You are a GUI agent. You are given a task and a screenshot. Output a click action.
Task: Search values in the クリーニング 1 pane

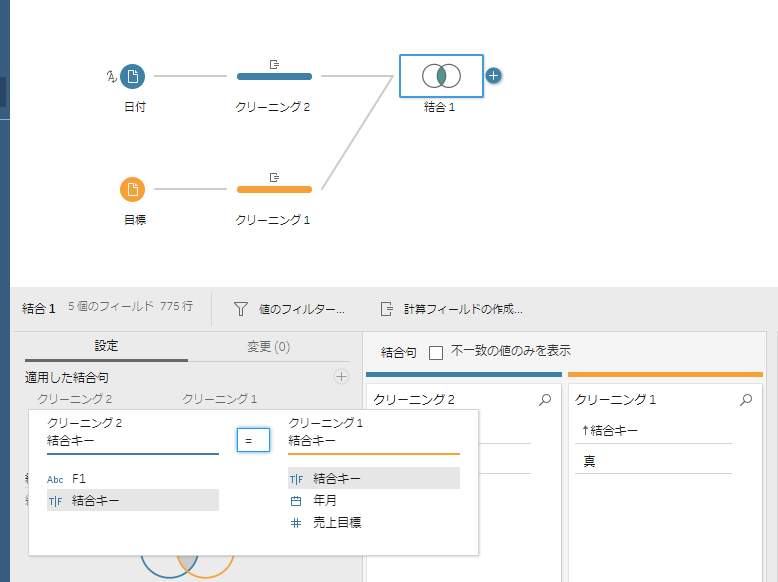pos(746,400)
